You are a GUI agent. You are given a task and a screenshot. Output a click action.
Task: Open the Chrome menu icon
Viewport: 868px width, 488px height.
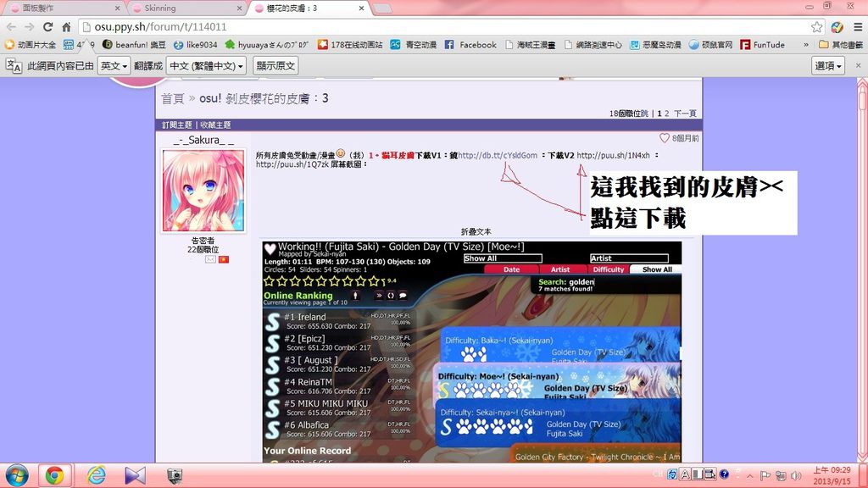(858, 26)
